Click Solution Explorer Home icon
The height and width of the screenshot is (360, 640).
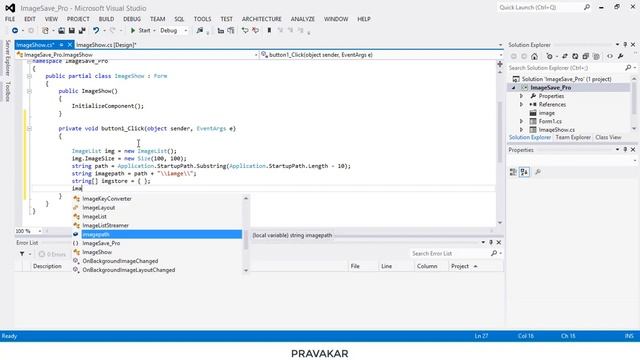[534, 56]
